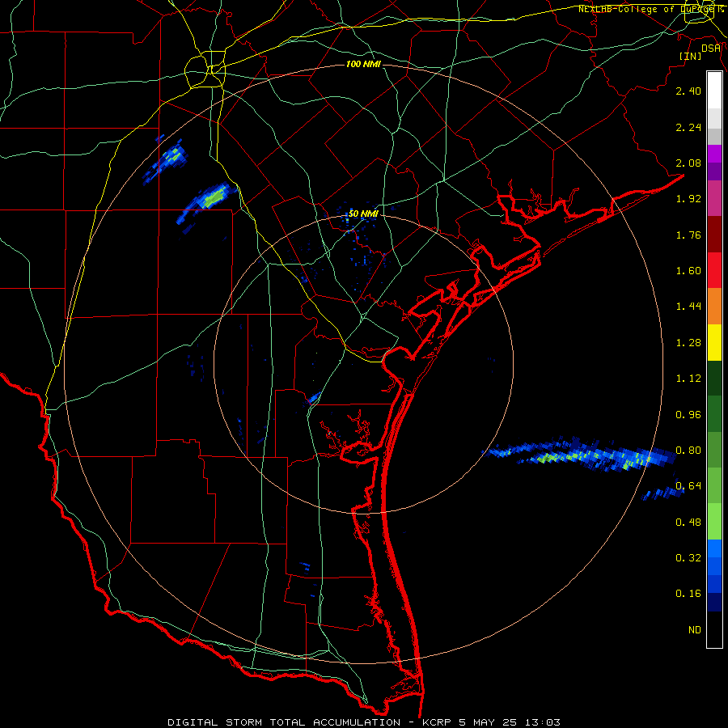This screenshot has height=728, width=728.
Task: Select the 1.92 legend value
Action: coord(688,199)
